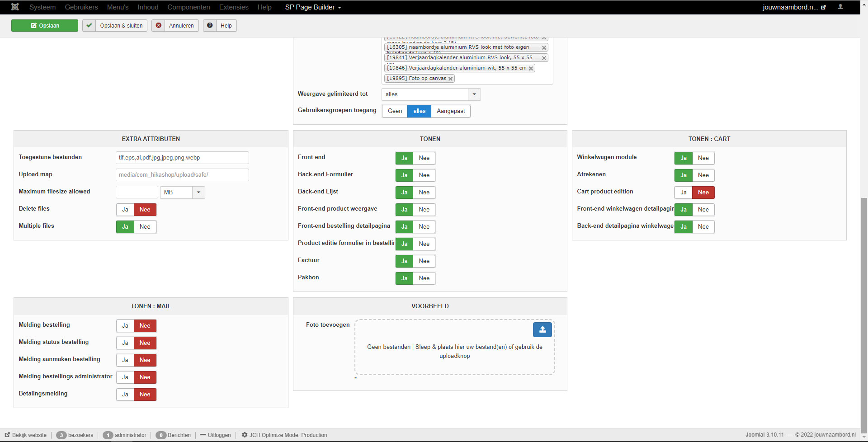The image size is (868, 442).
Task: Click the upload button in Foto toevoegen
Action: point(542,329)
